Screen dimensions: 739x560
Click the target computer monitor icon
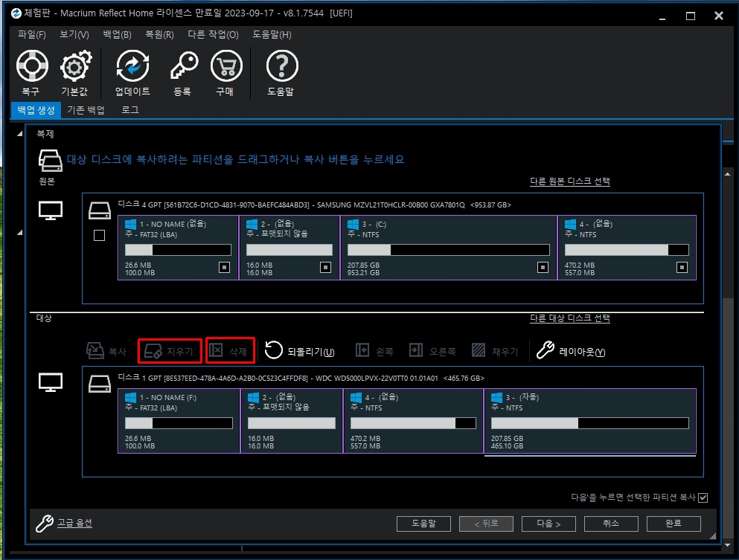click(51, 382)
